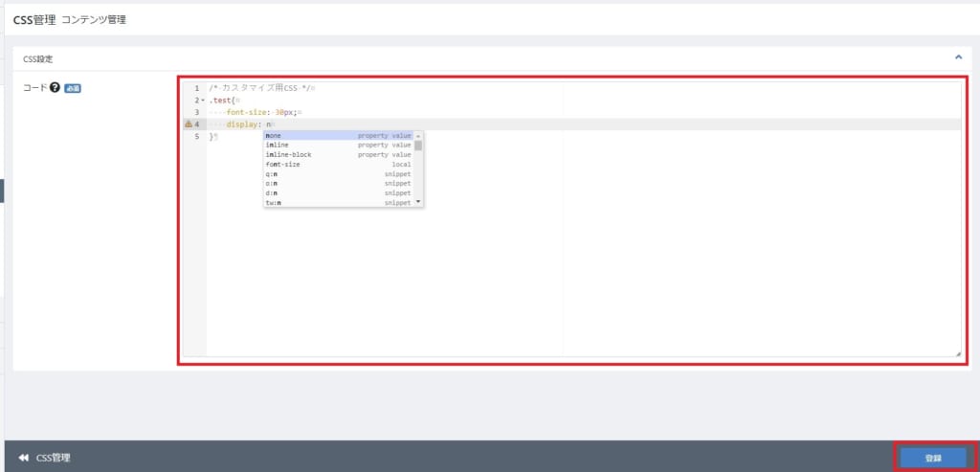Click the autocomplete scrollbar up arrow
Screen dimensions: 980x472
(x=418, y=136)
